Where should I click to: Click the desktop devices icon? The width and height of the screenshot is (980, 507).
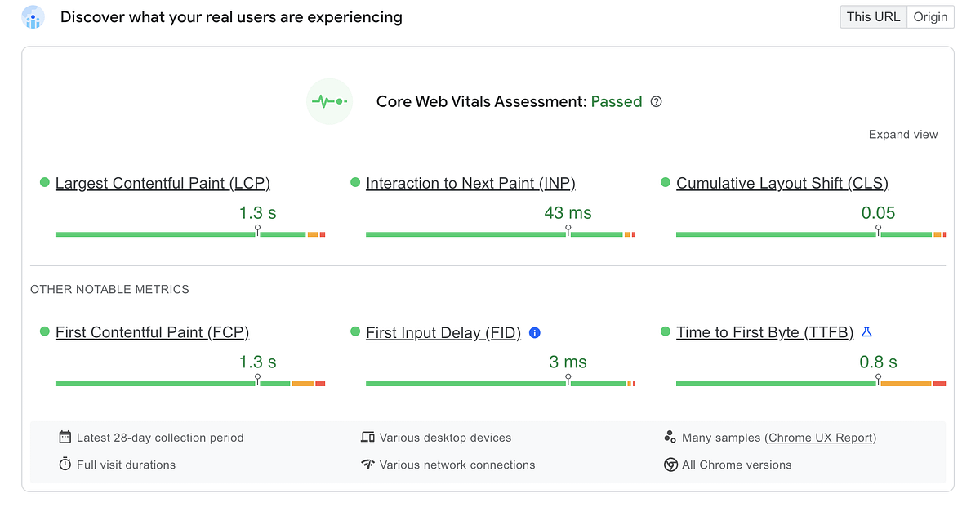tap(367, 438)
